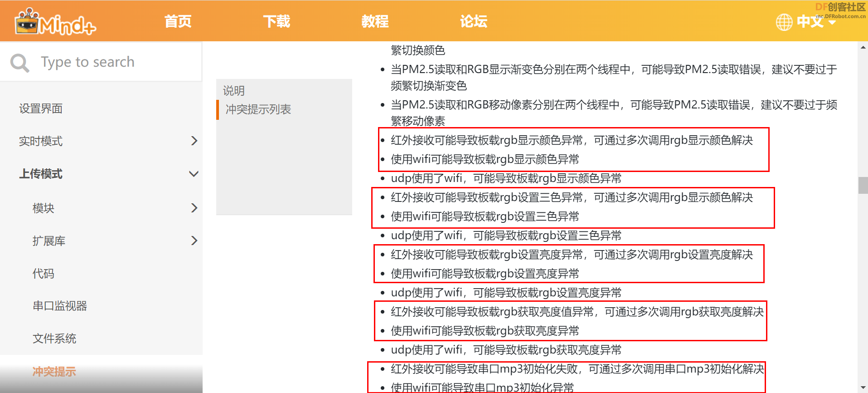
Task: Click the scrollbar up arrow
Action: pyautogui.click(x=863, y=47)
